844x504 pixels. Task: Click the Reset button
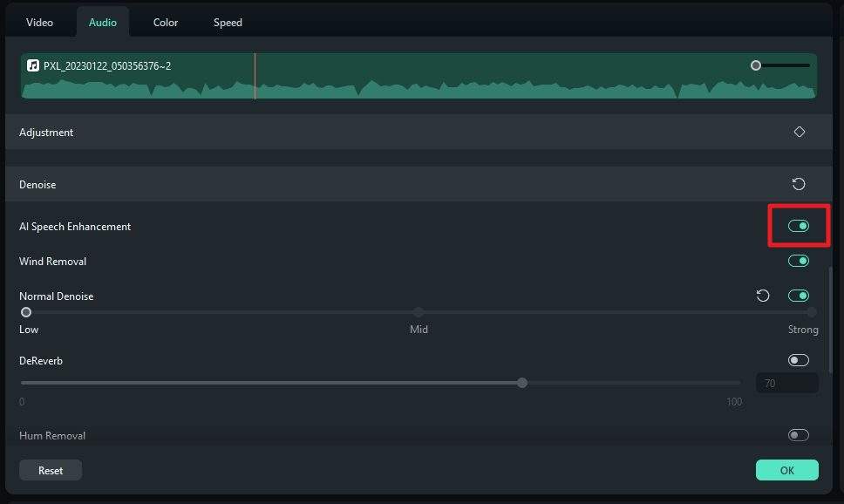coord(51,470)
